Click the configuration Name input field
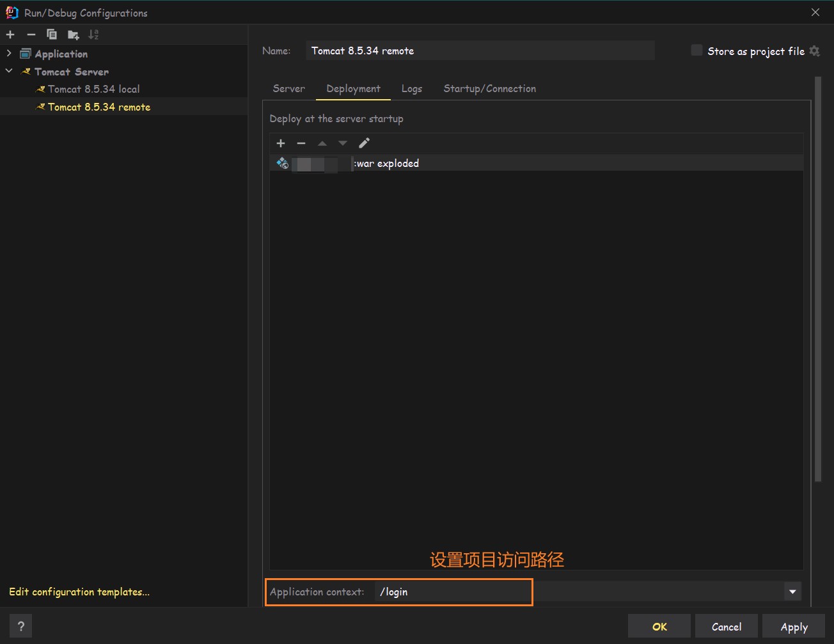The width and height of the screenshot is (834, 644). [480, 51]
